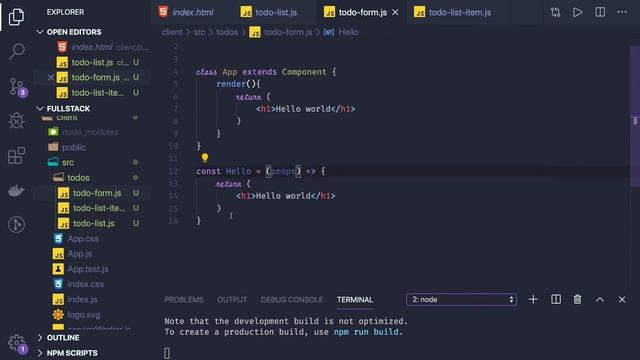Select todo-list.js in Open Editors
This screenshot has width=640, height=360.
pos(92,62)
